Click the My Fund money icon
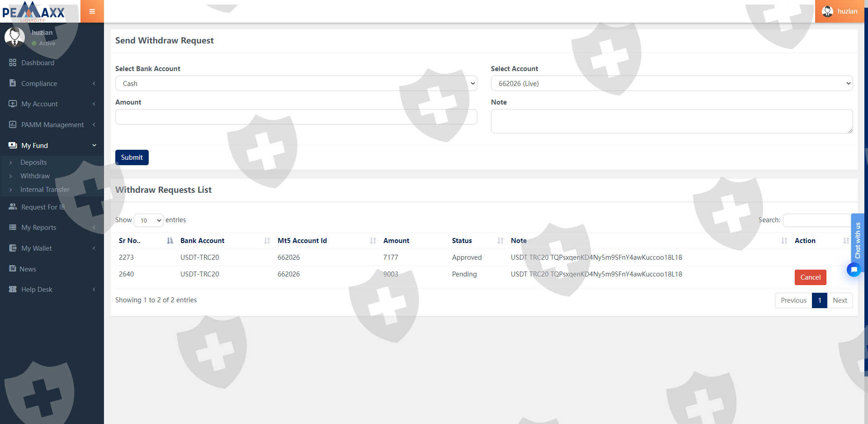Screen dimensions: 868x424 13,145
